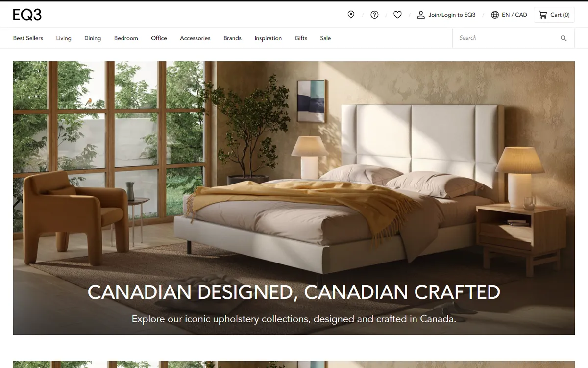Click the globe language icon
The width and height of the screenshot is (588, 368).
495,15
